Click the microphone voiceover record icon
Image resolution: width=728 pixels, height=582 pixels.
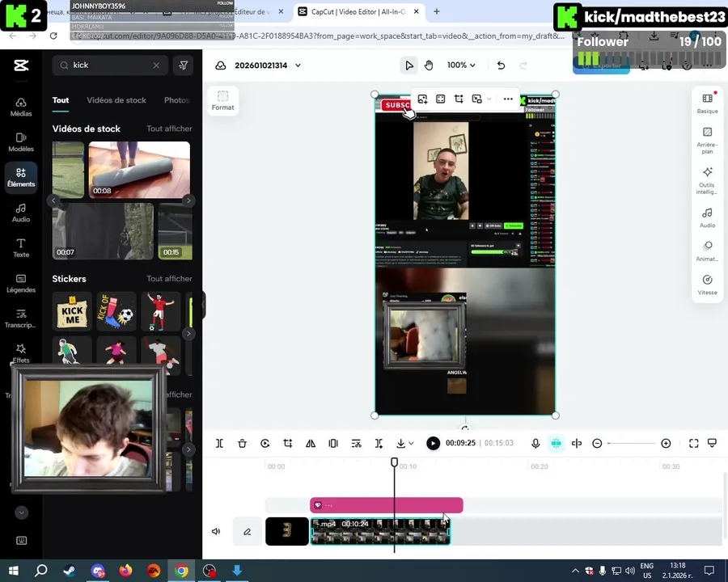[535, 443]
